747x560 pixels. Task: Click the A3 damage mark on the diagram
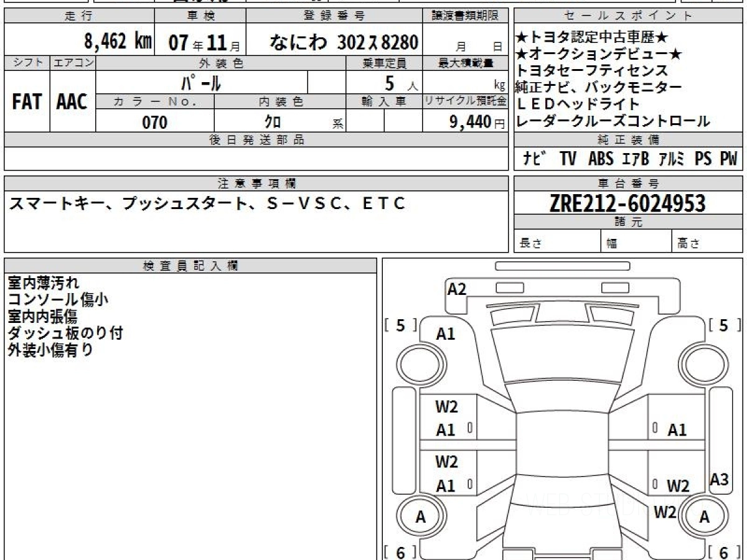tap(720, 479)
